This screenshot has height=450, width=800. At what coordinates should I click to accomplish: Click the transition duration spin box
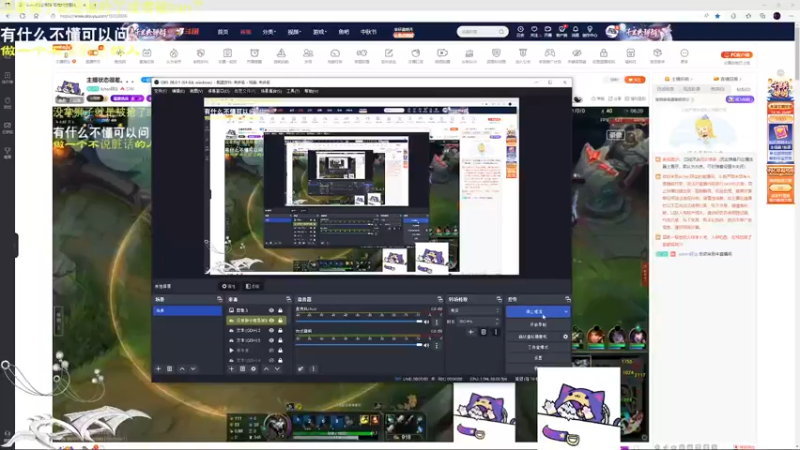click(x=479, y=321)
